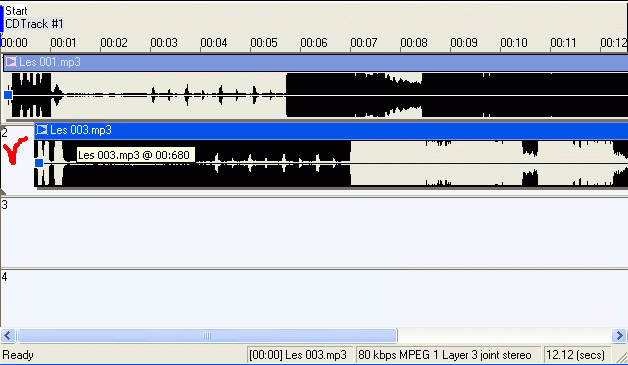
Task: Click the 00:08 mark on the time ruler
Action: point(414,42)
